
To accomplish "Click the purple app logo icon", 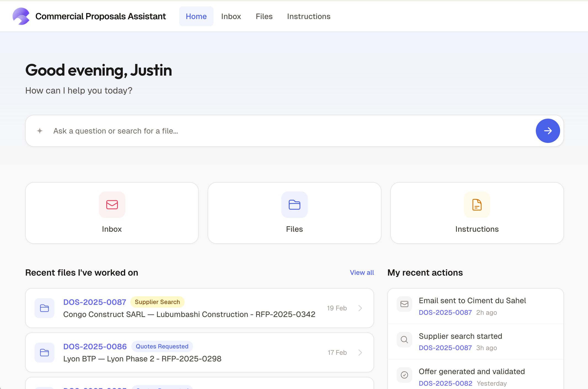I will [x=21, y=16].
